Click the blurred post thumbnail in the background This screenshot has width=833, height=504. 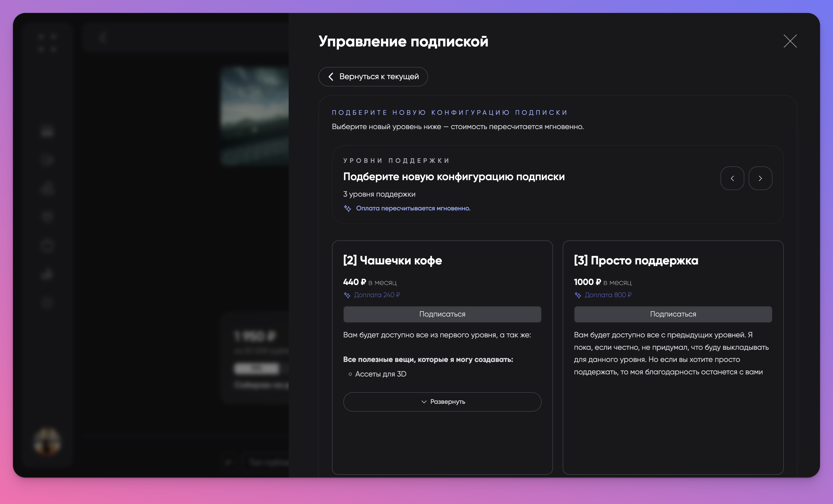pyautogui.click(x=255, y=115)
